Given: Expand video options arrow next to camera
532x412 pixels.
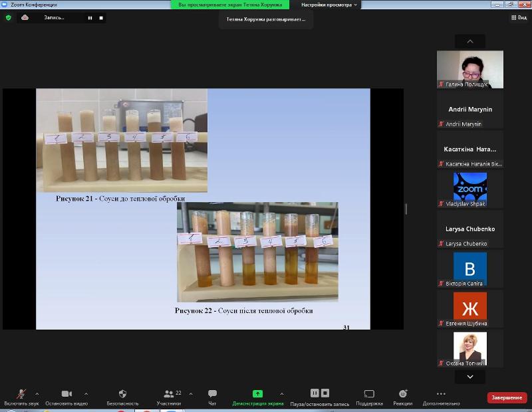Looking at the screenshot, I should 82,393.
